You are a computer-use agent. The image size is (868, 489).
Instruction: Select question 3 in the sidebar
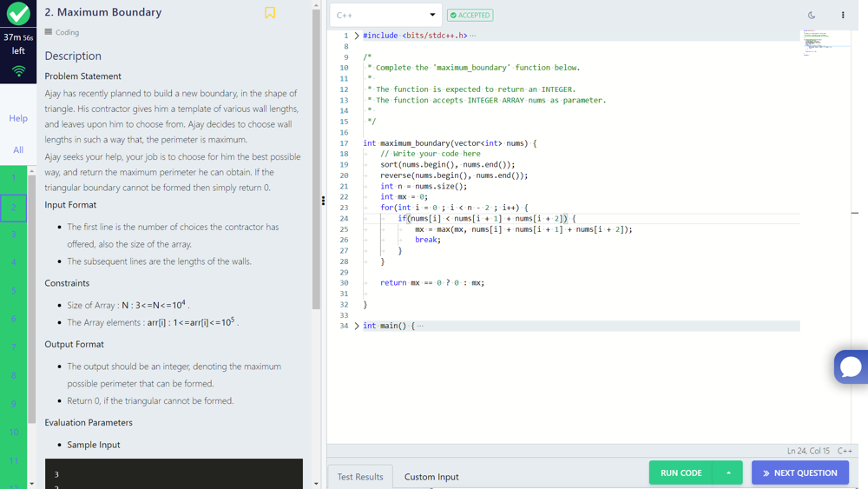13,235
